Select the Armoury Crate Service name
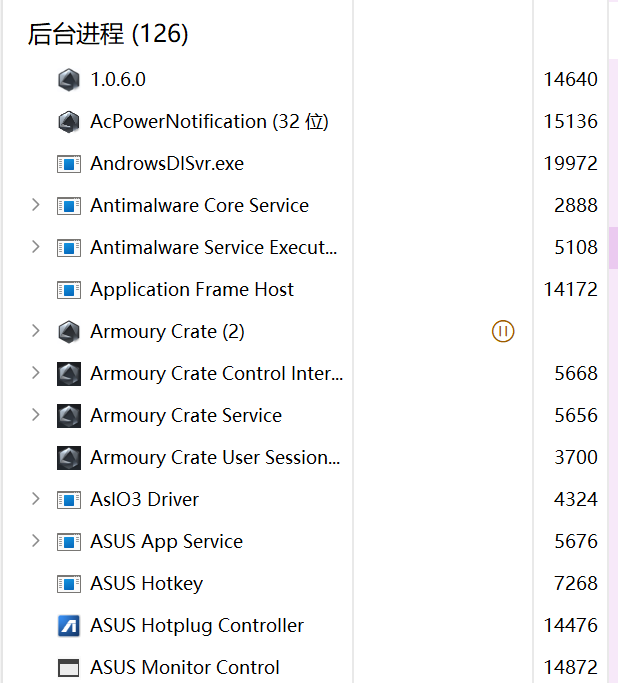 186,416
